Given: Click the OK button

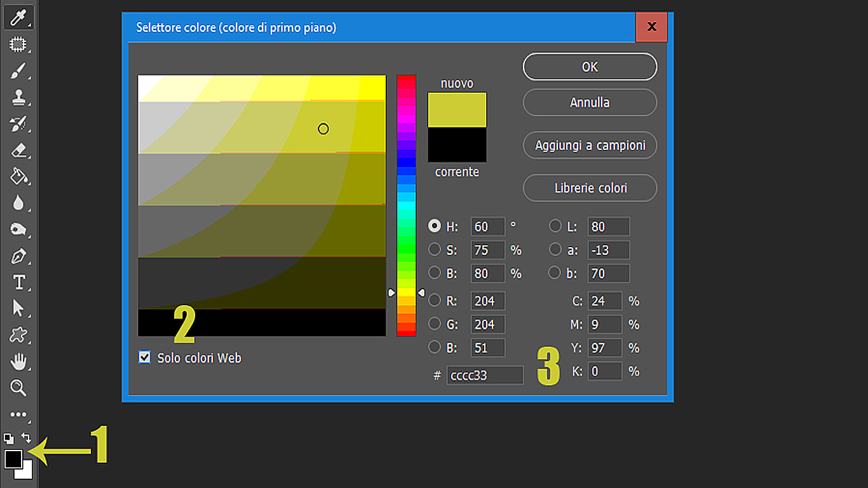Looking at the screenshot, I should [590, 67].
